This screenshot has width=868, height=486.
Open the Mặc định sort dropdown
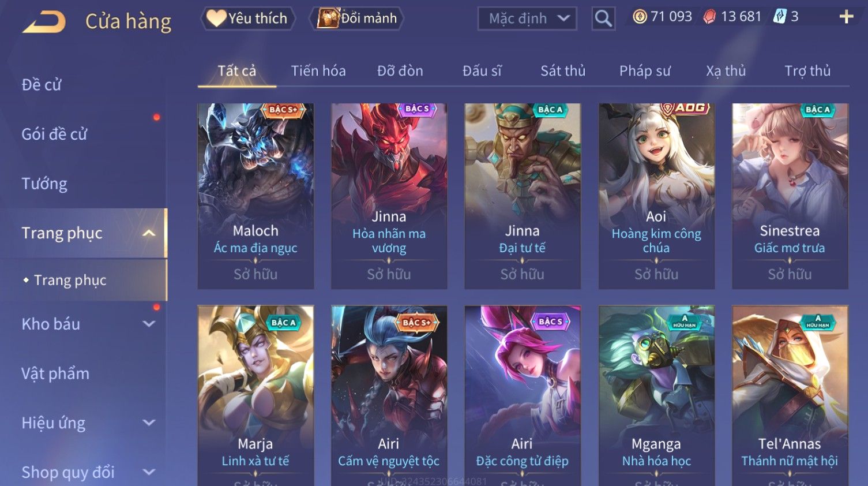pos(527,18)
